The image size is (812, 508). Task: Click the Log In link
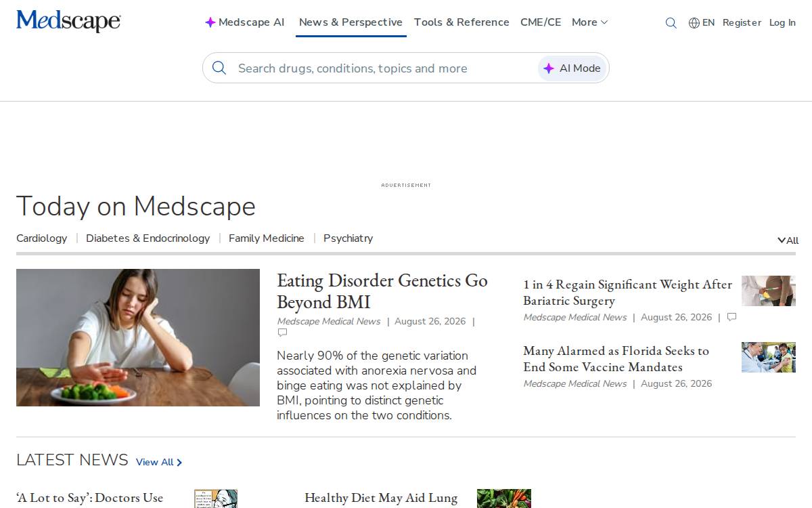(782, 22)
